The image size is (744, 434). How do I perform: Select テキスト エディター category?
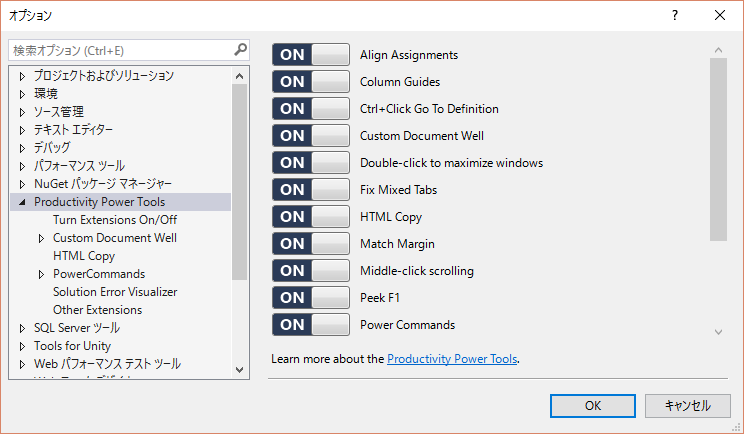(x=73, y=129)
